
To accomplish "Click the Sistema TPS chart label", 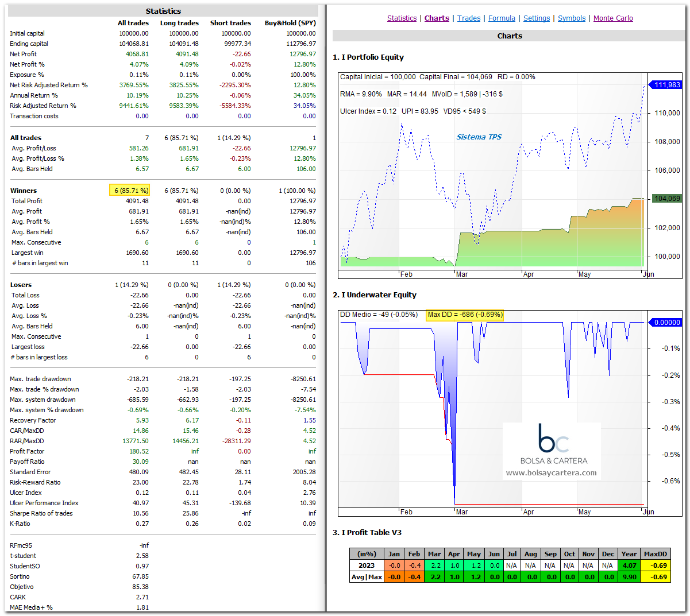I will pos(479,137).
